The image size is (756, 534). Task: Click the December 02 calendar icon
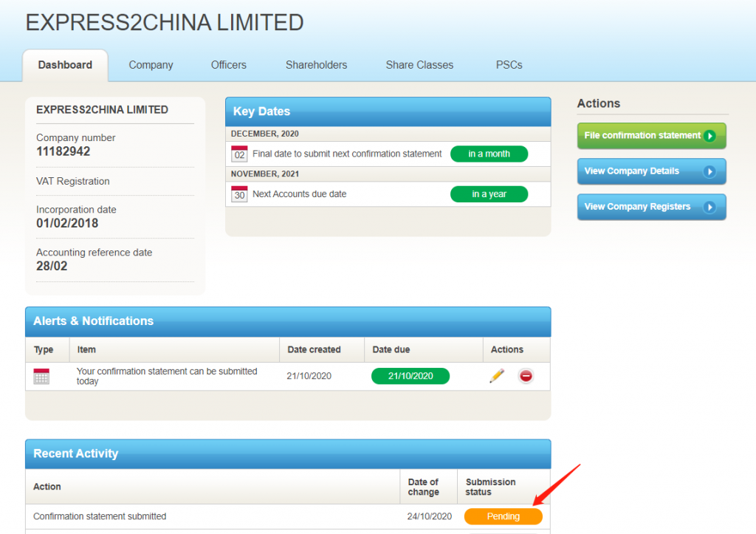(239, 154)
